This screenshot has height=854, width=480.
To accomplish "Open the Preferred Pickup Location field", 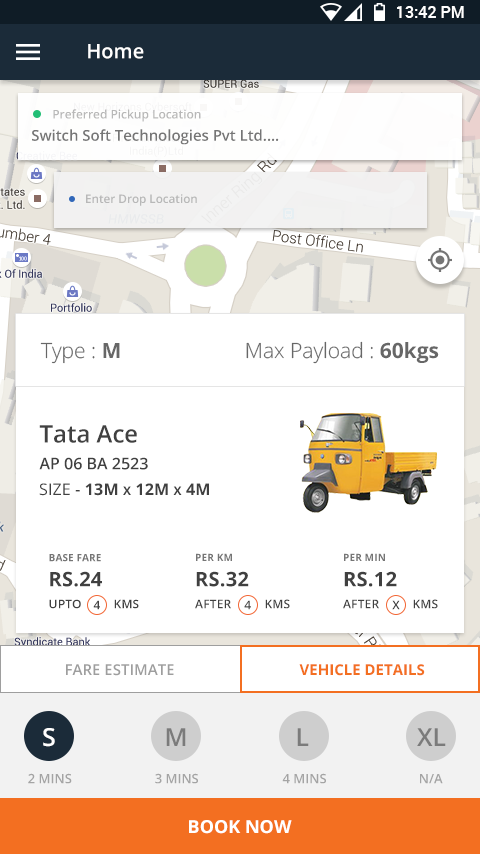I will click(x=240, y=126).
